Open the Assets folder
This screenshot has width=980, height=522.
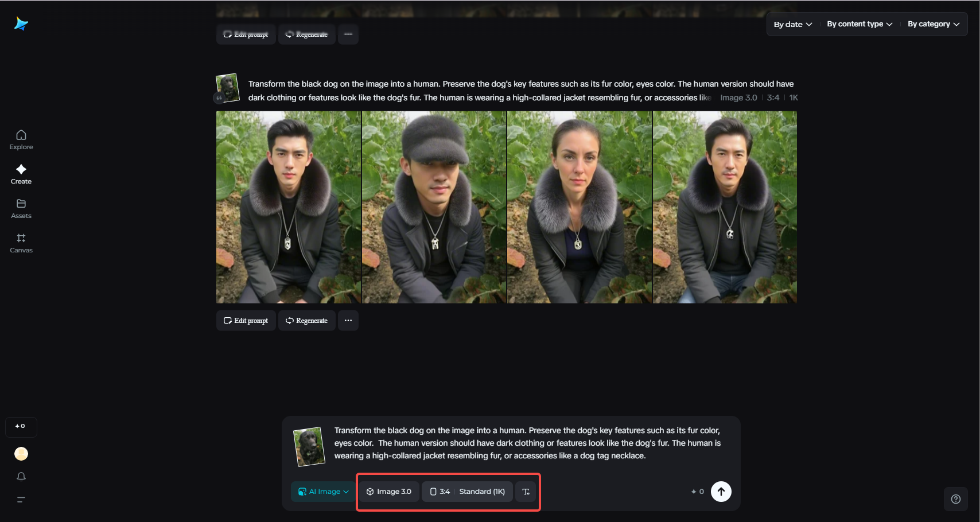[21, 209]
